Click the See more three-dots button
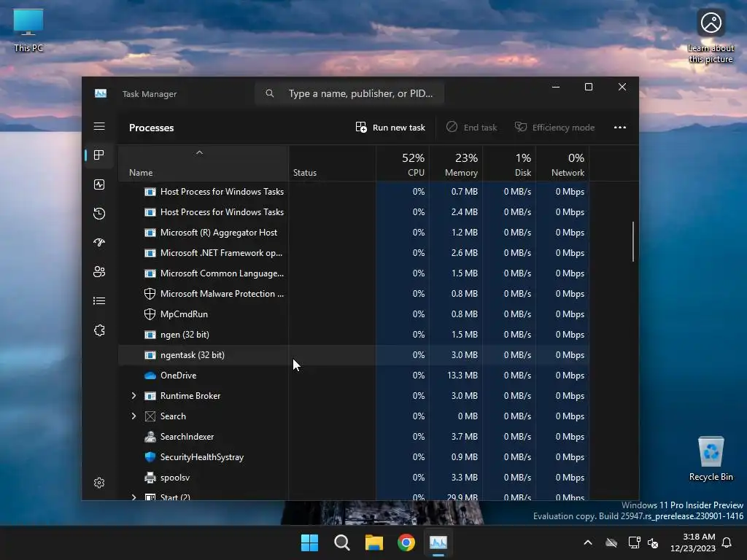This screenshot has width=747, height=560. [620, 127]
